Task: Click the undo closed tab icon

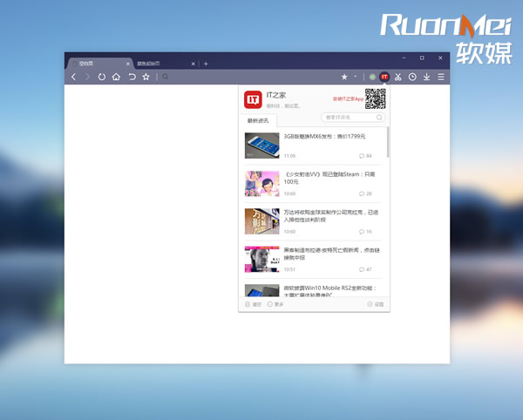Action: [x=132, y=77]
